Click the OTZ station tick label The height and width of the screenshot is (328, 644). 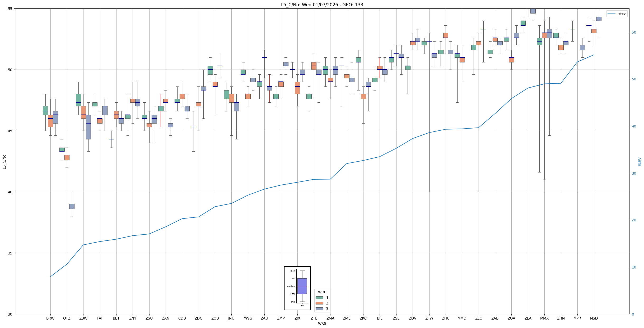(67, 318)
